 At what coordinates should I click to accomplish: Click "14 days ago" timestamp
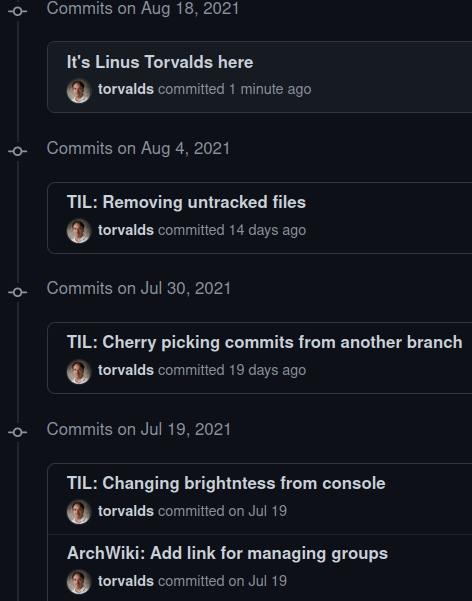point(268,230)
